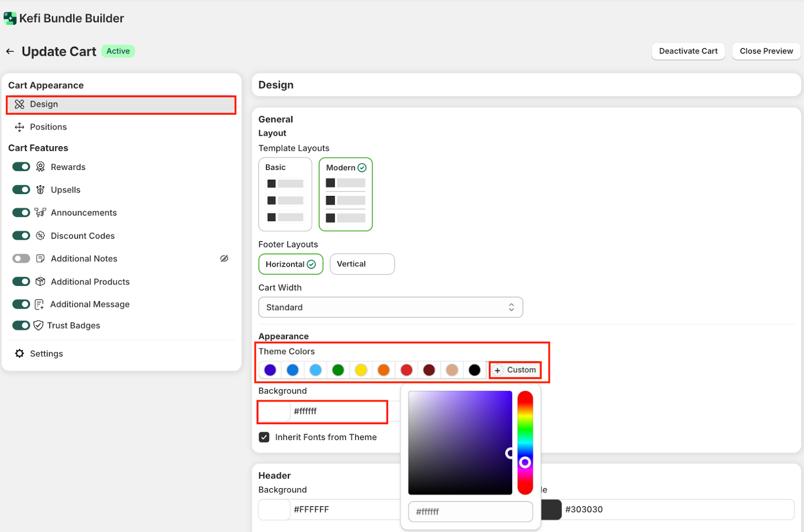Open the Positions menu item
Screen dimensions: 804x532
point(48,127)
